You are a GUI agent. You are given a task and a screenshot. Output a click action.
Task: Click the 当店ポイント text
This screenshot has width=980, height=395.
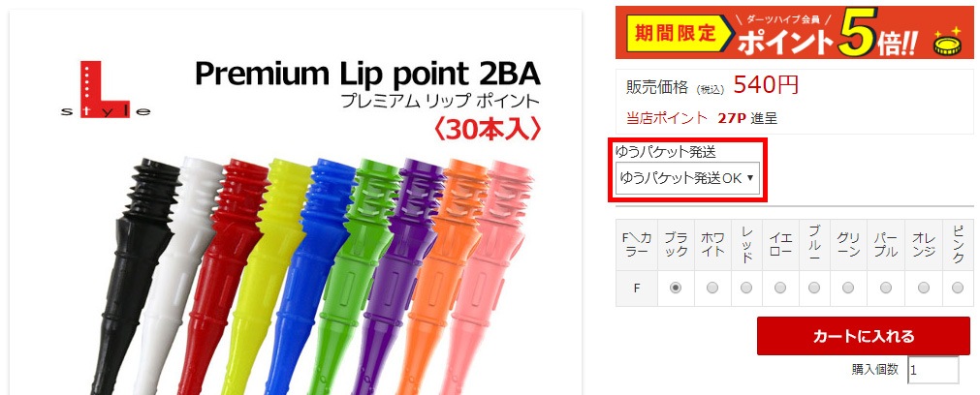click(667, 118)
